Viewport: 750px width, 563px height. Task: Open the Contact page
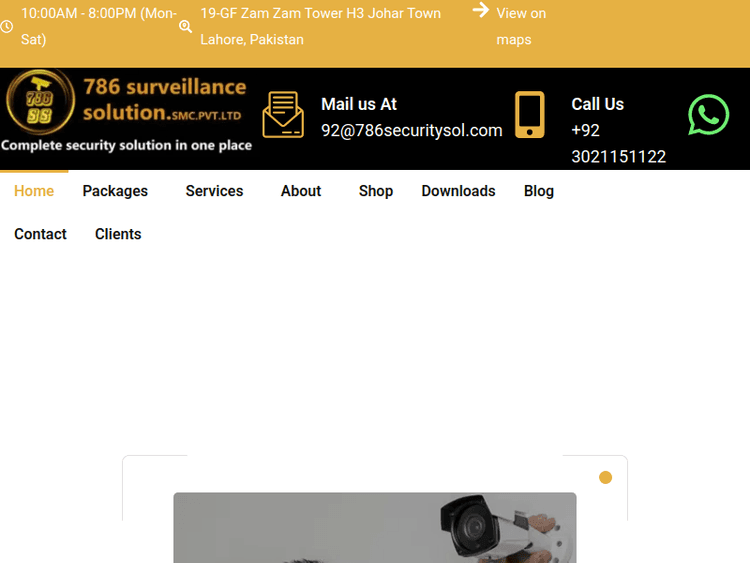point(40,234)
